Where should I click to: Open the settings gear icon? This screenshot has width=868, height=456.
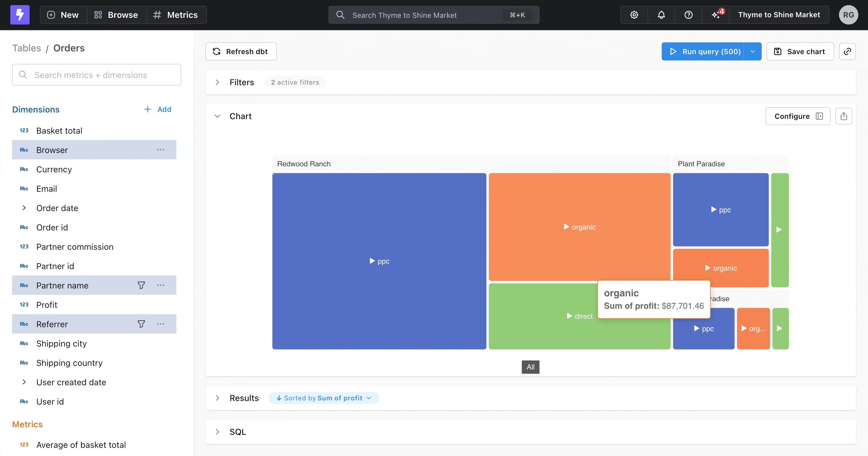(634, 15)
